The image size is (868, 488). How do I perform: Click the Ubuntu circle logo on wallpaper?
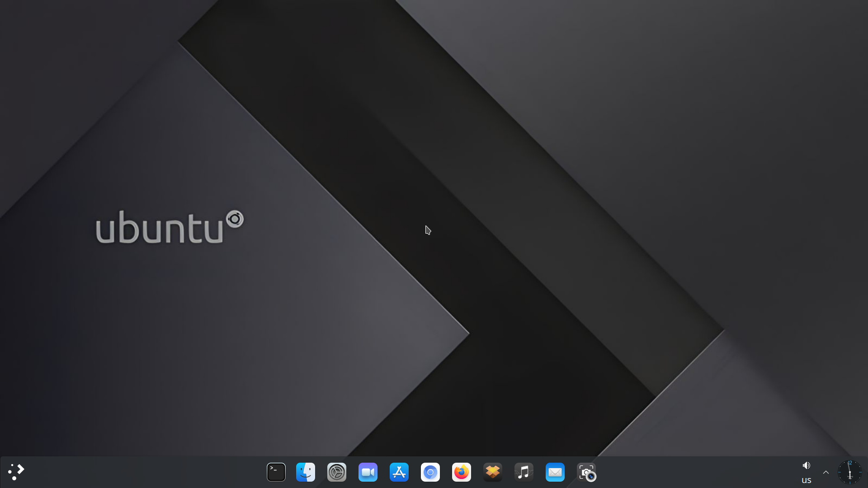click(x=235, y=220)
